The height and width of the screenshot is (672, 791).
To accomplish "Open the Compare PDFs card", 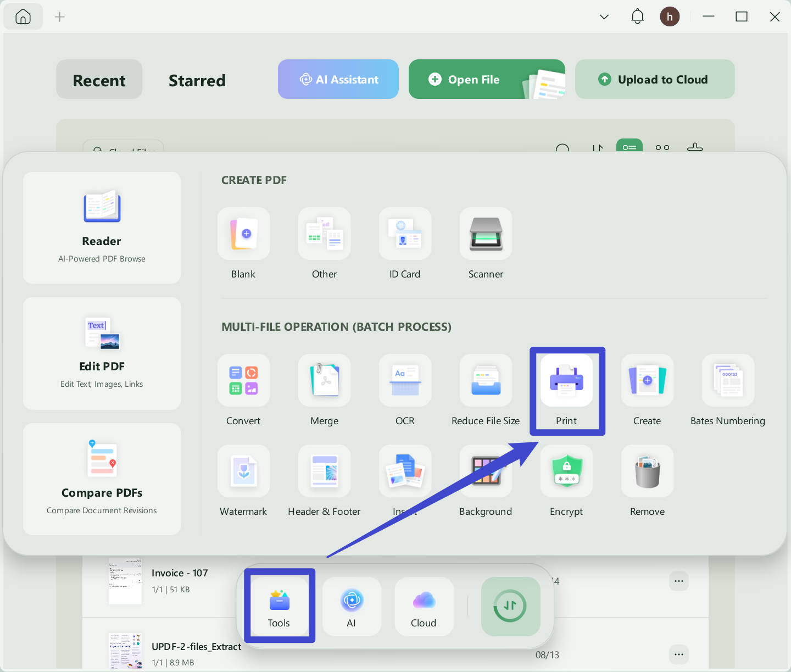I will 102,479.
